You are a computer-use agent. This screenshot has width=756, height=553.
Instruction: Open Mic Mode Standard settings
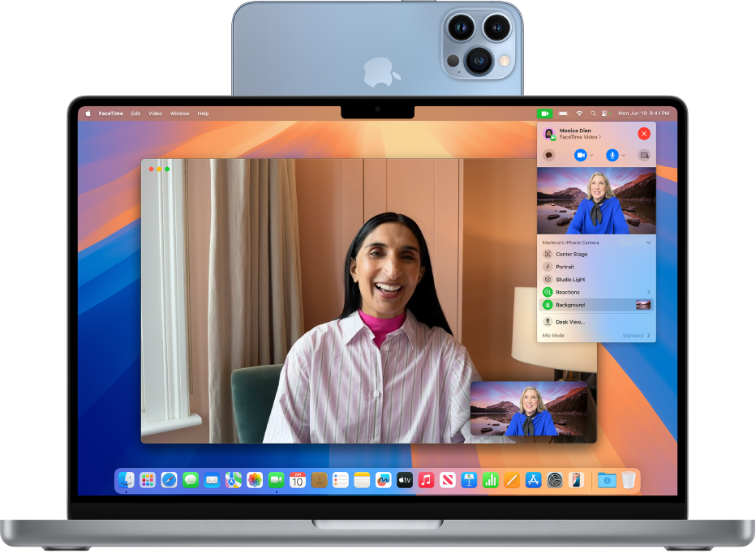(x=634, y=336)
